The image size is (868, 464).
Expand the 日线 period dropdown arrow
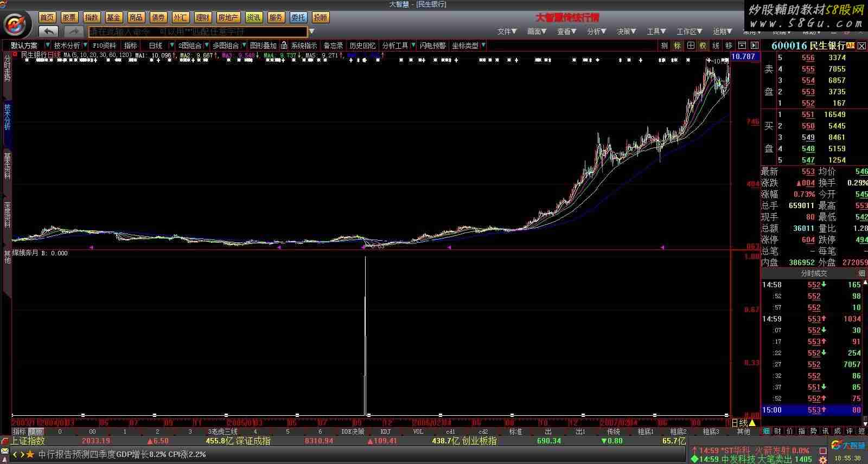point(172,46)
